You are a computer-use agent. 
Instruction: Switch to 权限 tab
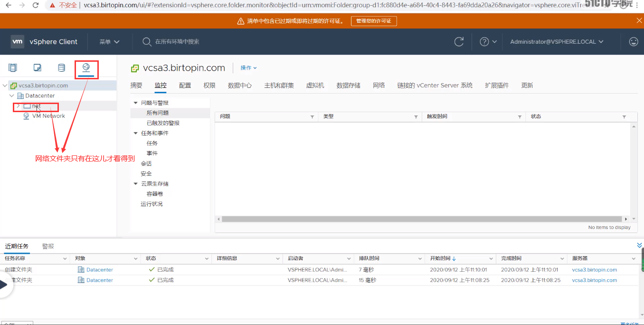[209, 86]
